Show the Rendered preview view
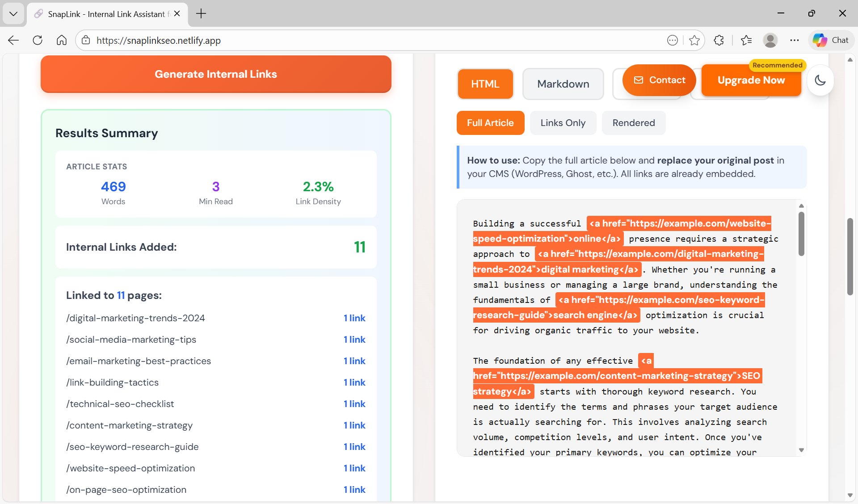Viewport: 858px width, 504px height. coord(633,123)
